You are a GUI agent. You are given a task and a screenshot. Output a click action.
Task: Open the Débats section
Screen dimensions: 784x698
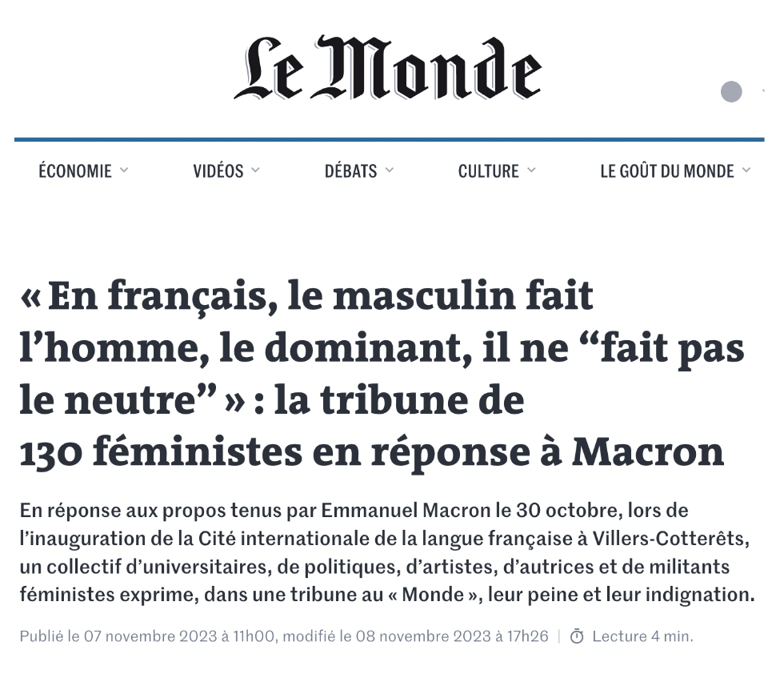point(350,171)
